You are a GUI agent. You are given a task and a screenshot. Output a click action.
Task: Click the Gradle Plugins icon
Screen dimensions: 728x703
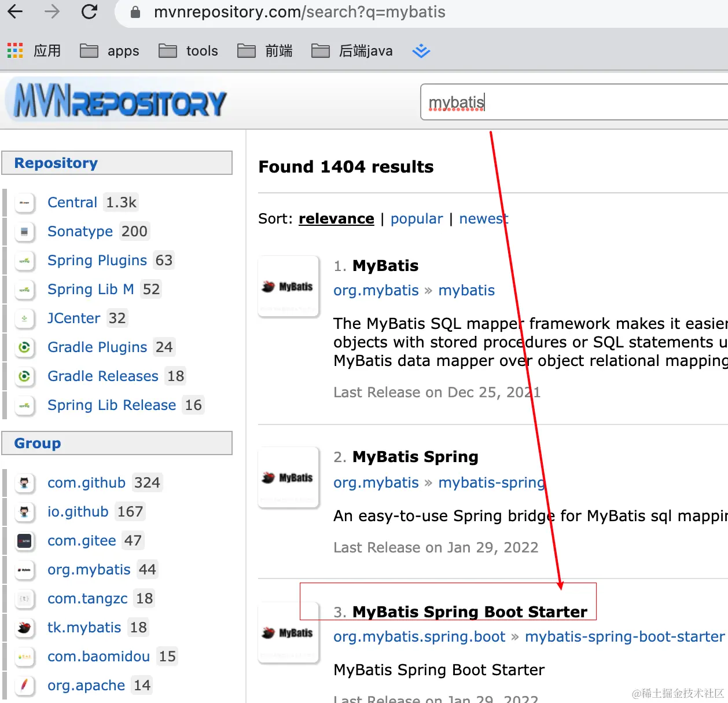point(24,347)
